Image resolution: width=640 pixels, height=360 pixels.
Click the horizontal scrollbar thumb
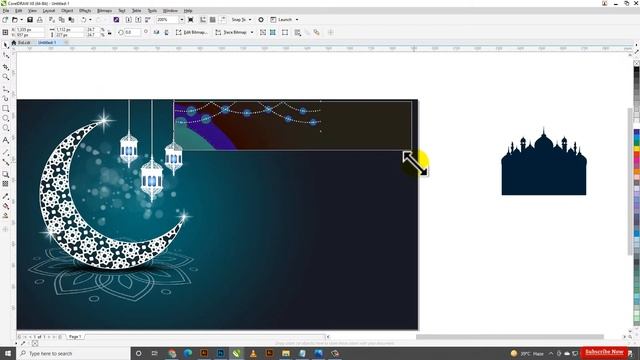click(x=509, y=337)
